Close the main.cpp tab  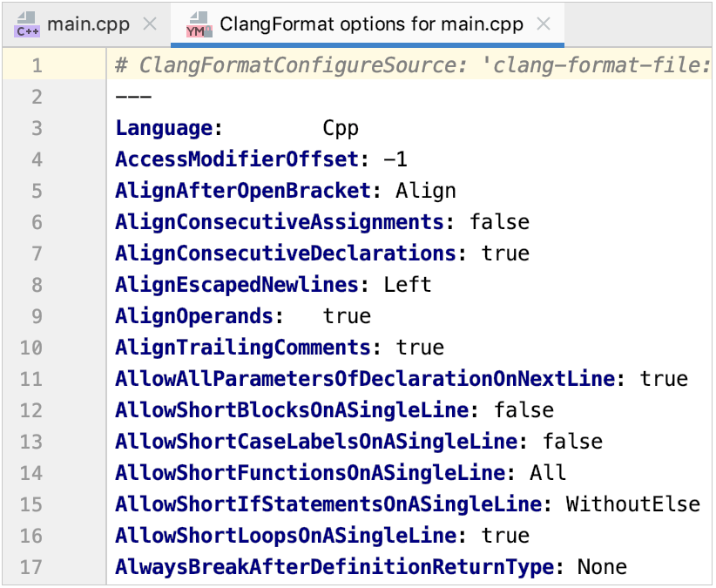(149, 25)
